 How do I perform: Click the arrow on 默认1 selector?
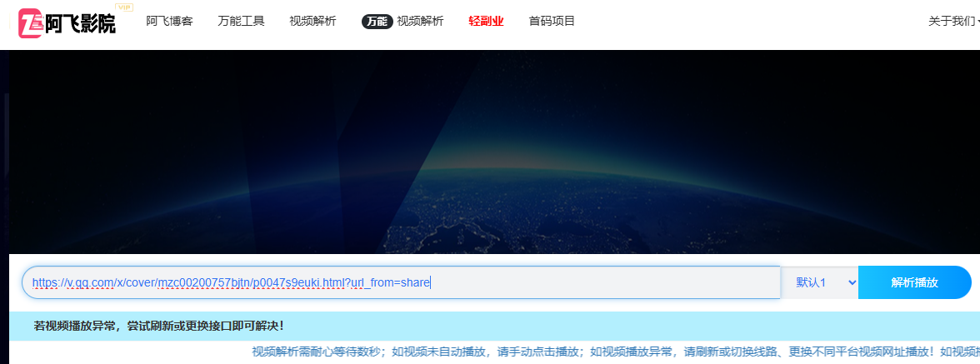click(851, 282)
